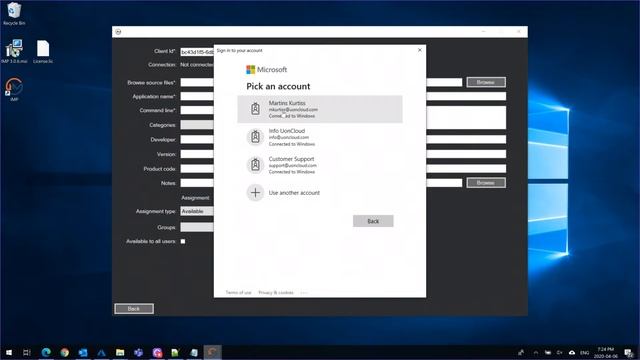Open Outlook from the taskbar

[x=83, y=352]
